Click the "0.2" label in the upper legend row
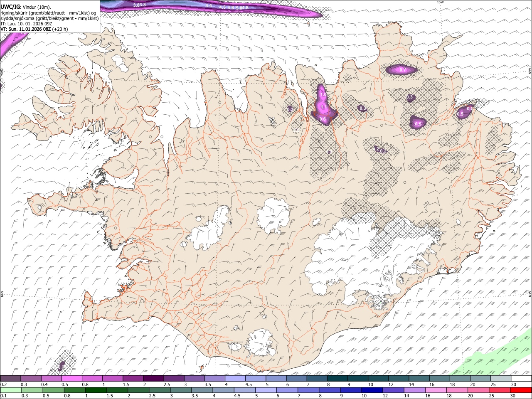This screenshot has height=399, width=532. pyautogui.click(x=3, y=384)
